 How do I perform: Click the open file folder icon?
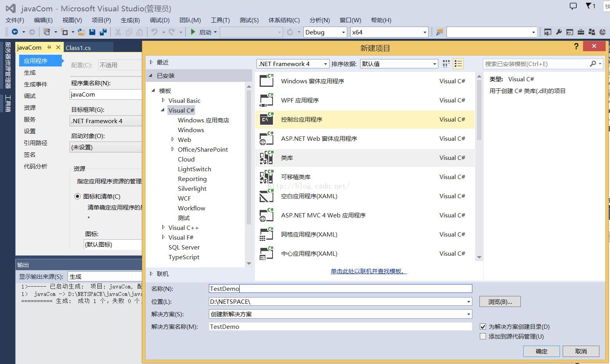point(81,32)
